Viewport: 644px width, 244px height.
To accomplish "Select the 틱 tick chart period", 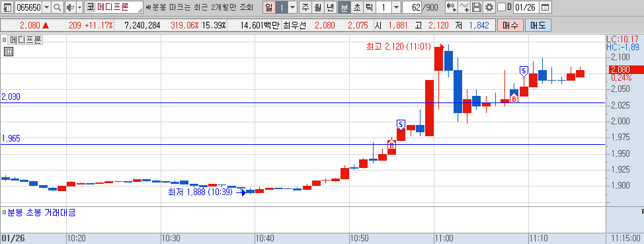I will coord(370,7).
